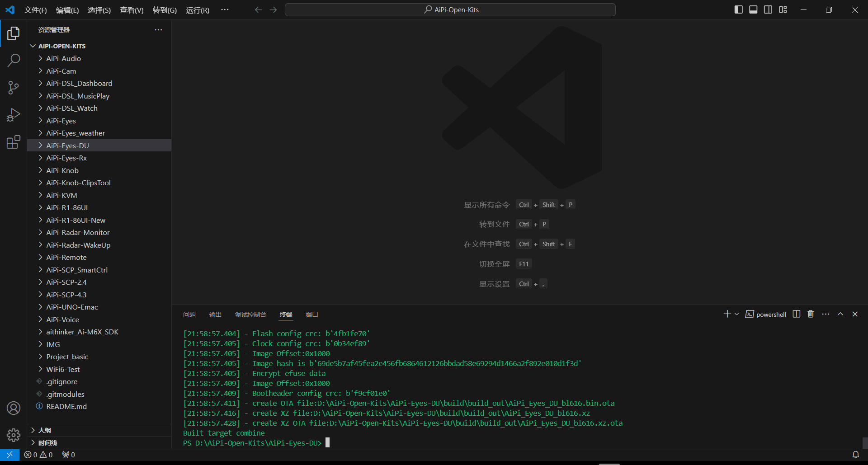Expand the AiPi-Audio folder
This screenshot has height=465, width=868.
[x=99, y=58]
